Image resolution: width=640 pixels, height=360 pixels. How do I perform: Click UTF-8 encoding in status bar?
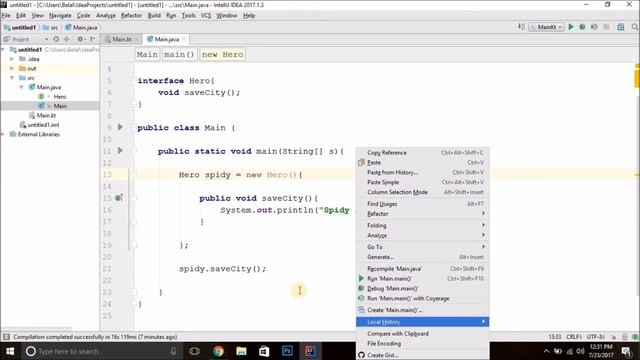[x=596, y=337]
